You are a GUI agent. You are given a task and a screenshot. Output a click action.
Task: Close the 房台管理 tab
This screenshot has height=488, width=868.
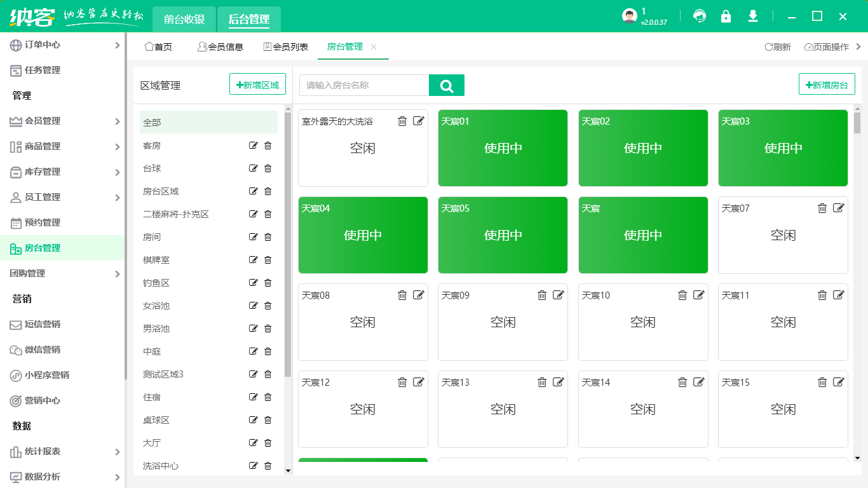374,46
